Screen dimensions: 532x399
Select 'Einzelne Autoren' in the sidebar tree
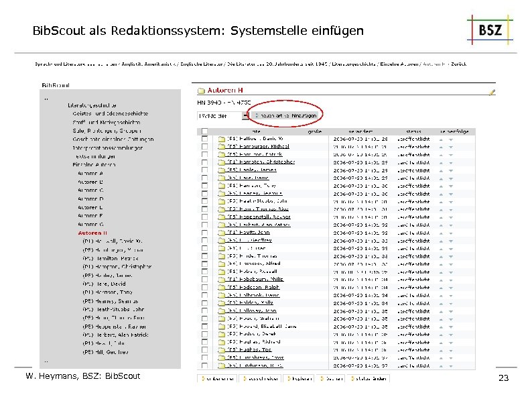click(94, 165)
